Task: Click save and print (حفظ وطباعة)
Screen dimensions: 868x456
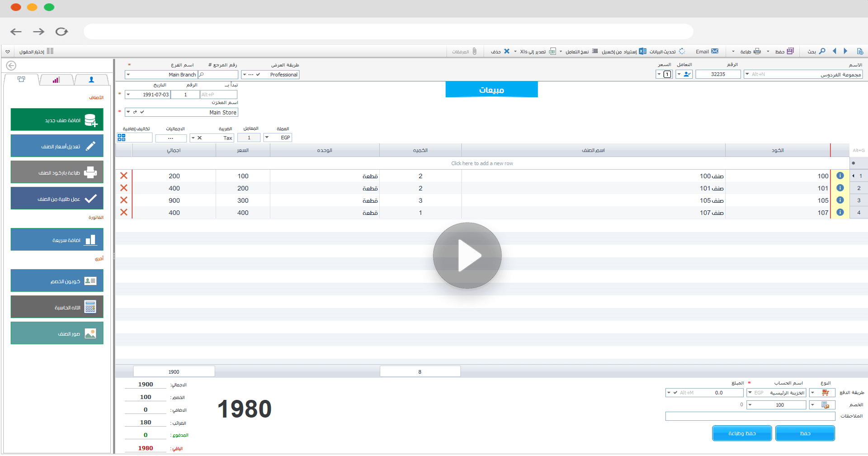Action: [742, 433]
